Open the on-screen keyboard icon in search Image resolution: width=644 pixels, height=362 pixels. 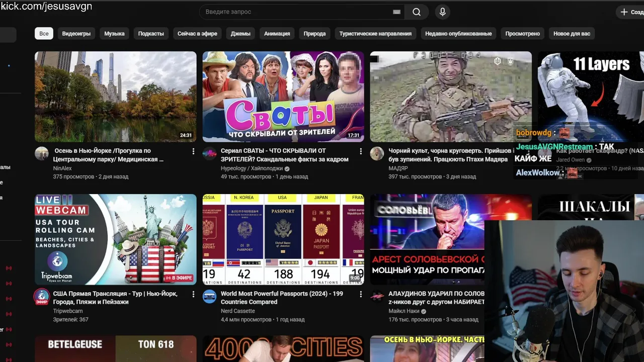[396, 12]
